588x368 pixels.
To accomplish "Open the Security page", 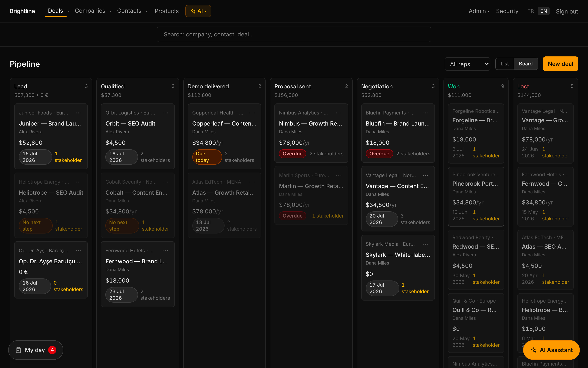I will [x=507, y=11].
